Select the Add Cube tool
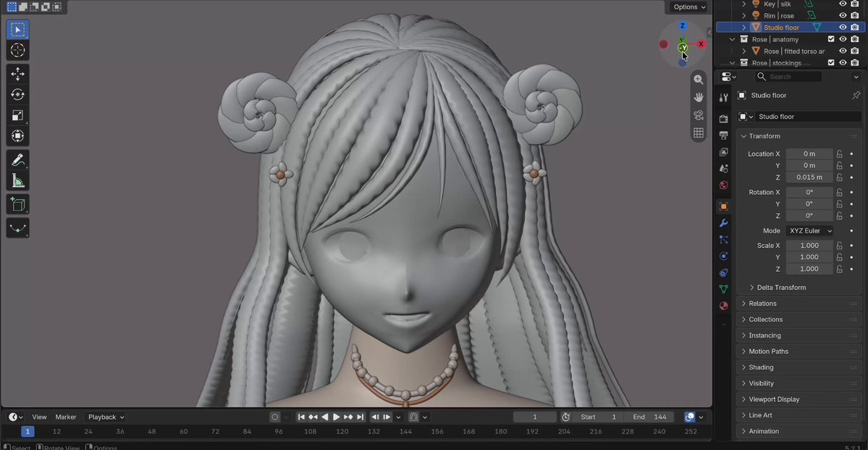This screenshot has width=868, height=450. coord(17,204)
